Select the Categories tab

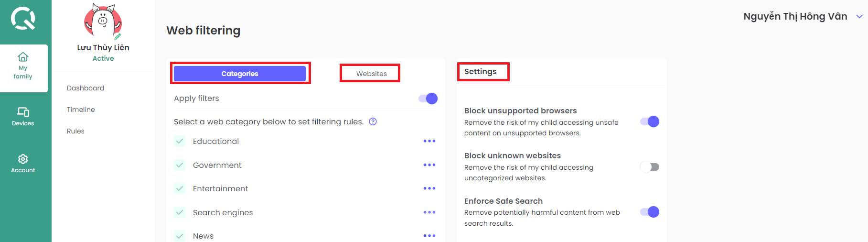coord(240,74)
